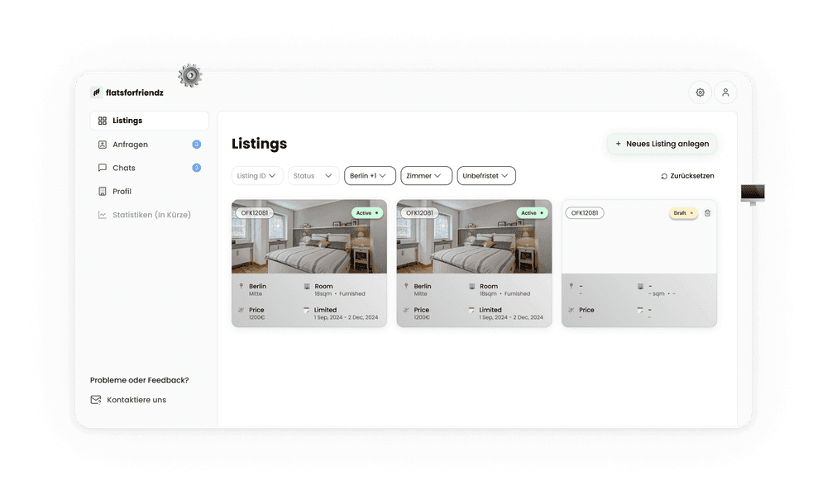Open the Status filter dropdown
The width and height of the screenshot is (827, 504).
(313, 175)
